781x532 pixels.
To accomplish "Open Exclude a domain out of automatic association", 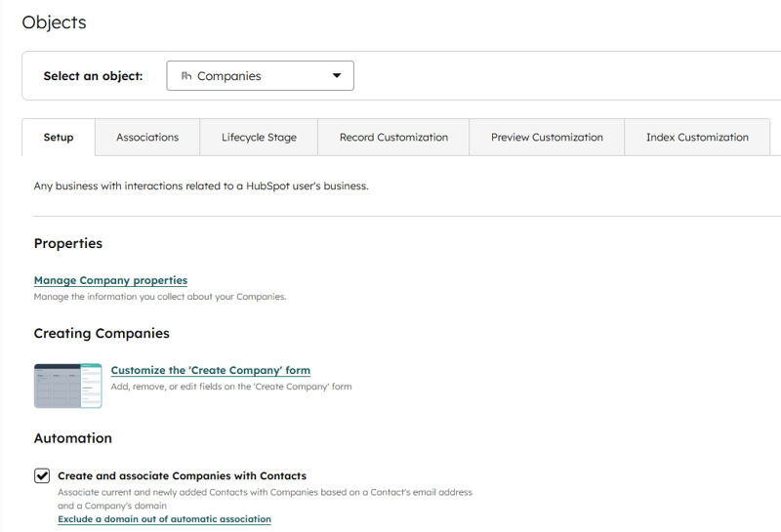I will [x=164, y=519].
